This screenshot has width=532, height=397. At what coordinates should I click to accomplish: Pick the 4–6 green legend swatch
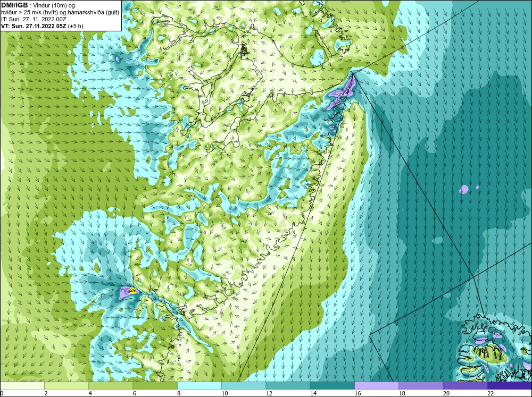point(111,386)
